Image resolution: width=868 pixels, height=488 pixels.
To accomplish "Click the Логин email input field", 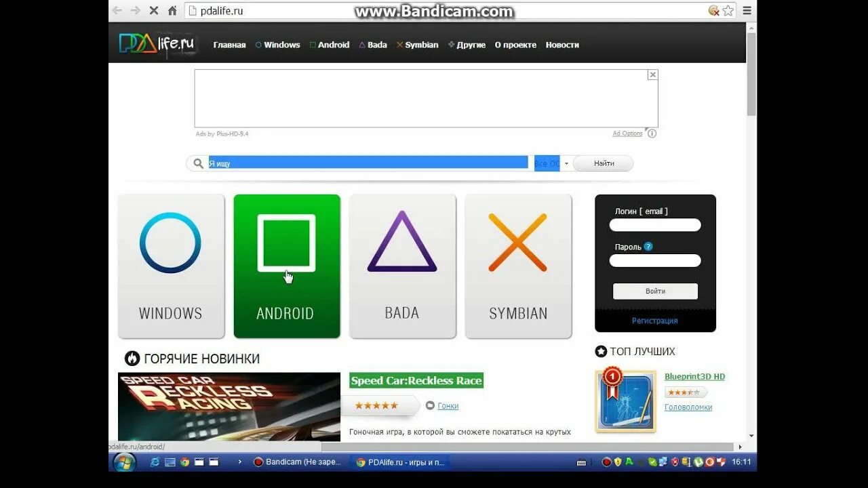I will coord(655,225).
